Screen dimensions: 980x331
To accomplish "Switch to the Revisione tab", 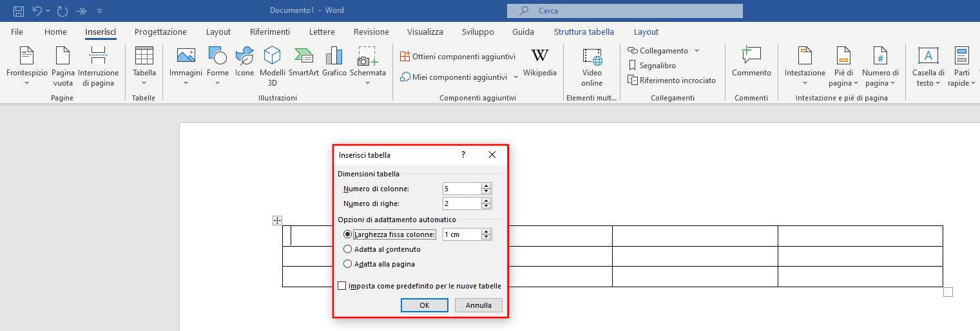I will coord(371,32).
